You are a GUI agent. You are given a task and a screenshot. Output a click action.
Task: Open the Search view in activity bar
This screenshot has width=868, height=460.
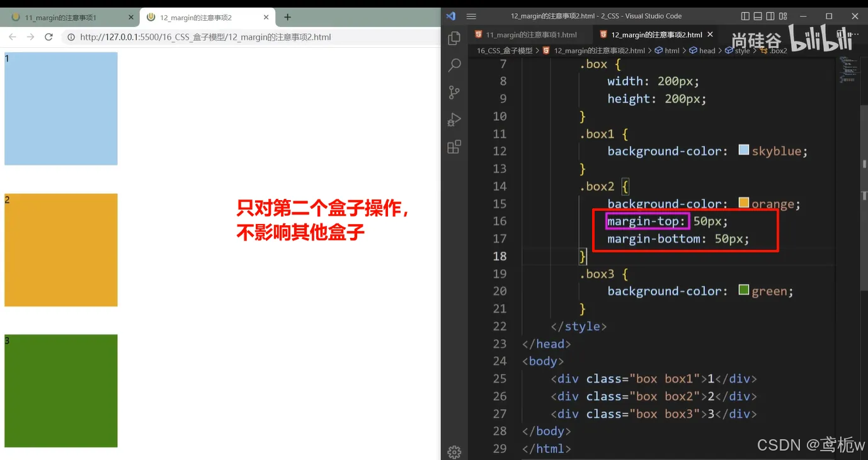tap(454, 65)
